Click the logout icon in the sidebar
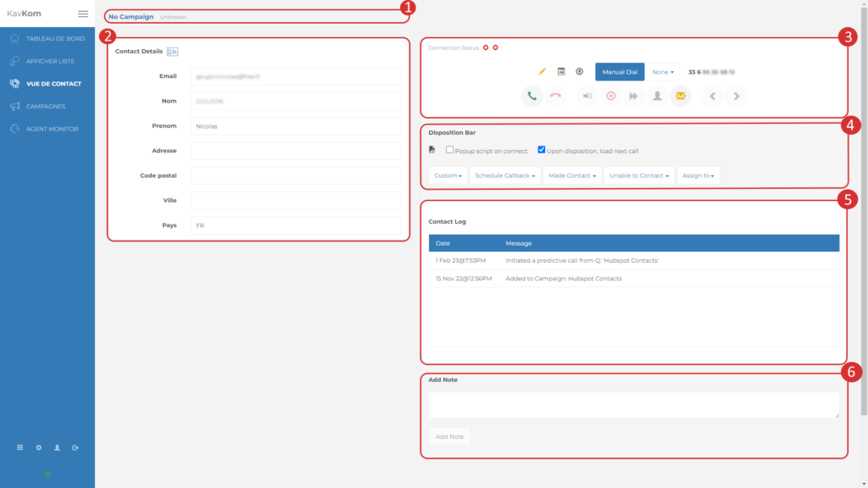The width and height of the screenshot is (868, 488). point(75,446)
